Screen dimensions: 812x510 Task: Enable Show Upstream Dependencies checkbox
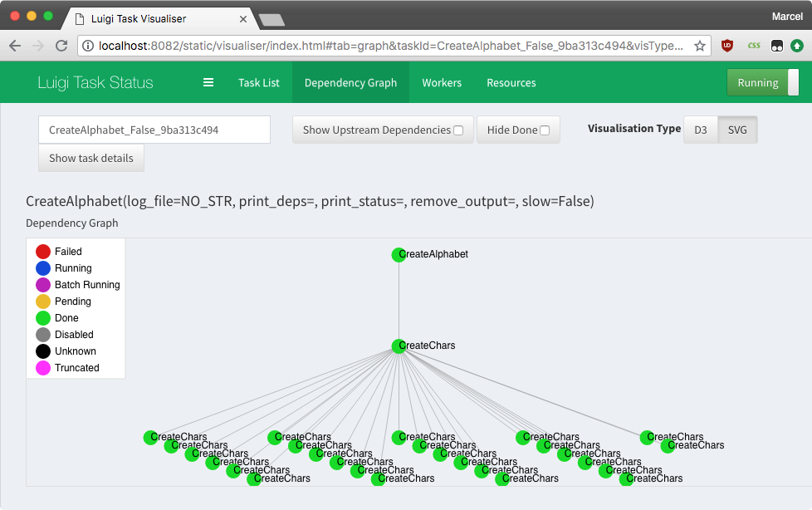coord(458,130)
